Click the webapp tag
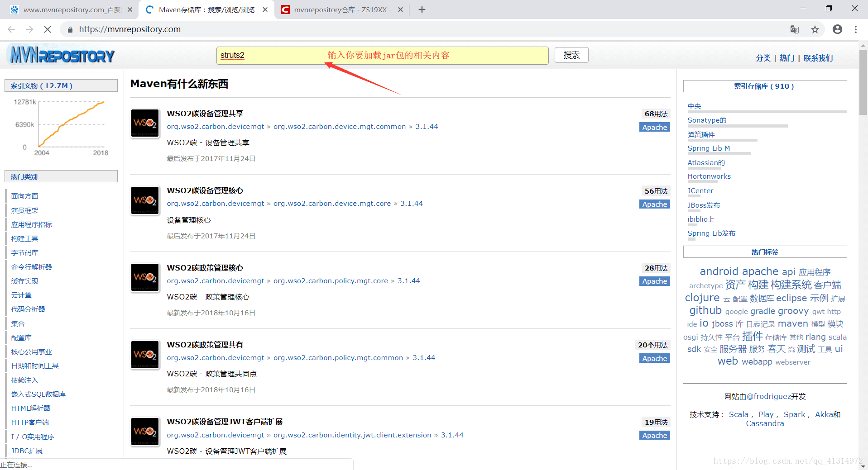 (757, 362)
